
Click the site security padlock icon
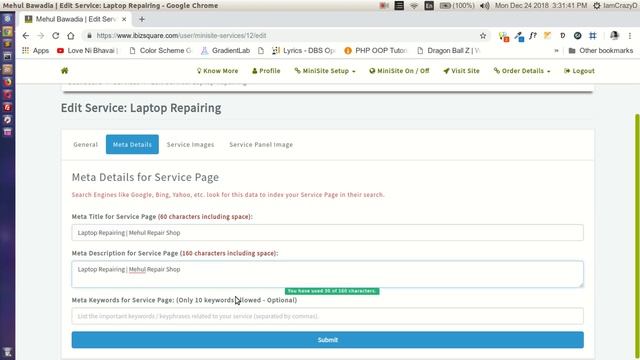point(89,36)
